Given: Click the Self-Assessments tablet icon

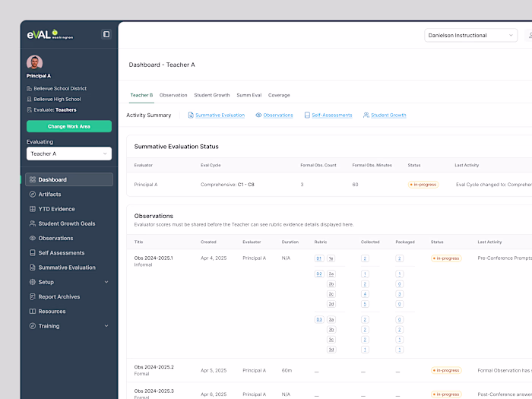Looking at the screenshot, I should [x=307, y=115].
